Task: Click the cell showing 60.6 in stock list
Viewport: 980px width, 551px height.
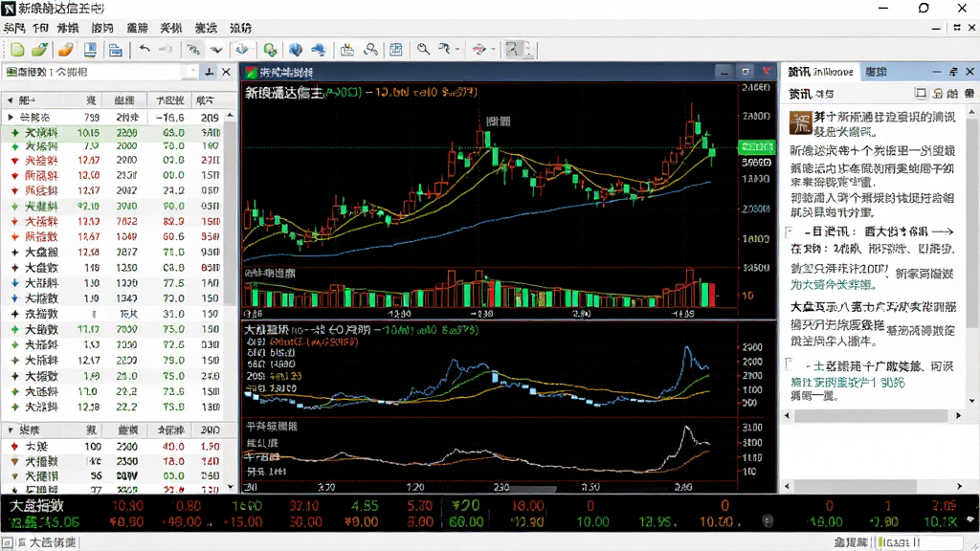Action: click(x=173, y=237)
